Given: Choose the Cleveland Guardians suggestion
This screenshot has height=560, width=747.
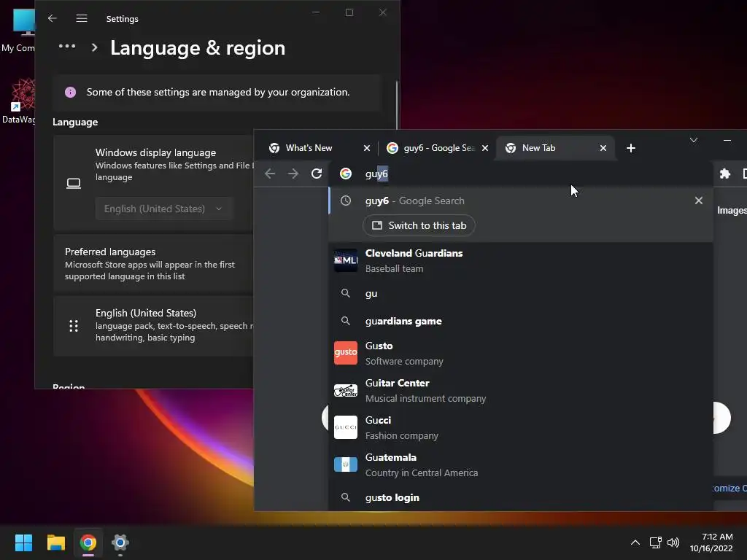Looking at the screenshot, I should coord(521,260).
